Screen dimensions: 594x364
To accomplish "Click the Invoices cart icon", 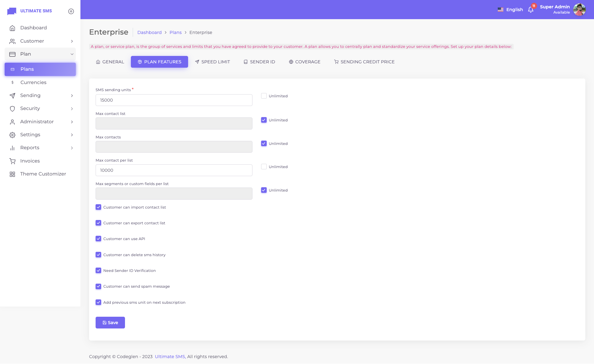I will click(12, 161).
